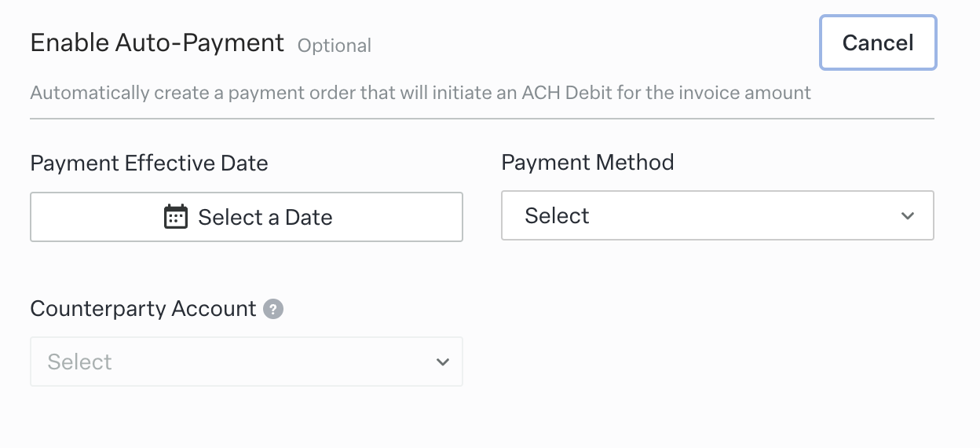Image resolution: width=980 pixels, height=448 pixels.
Task: Click the divider line below description
Action: point(481,119)
